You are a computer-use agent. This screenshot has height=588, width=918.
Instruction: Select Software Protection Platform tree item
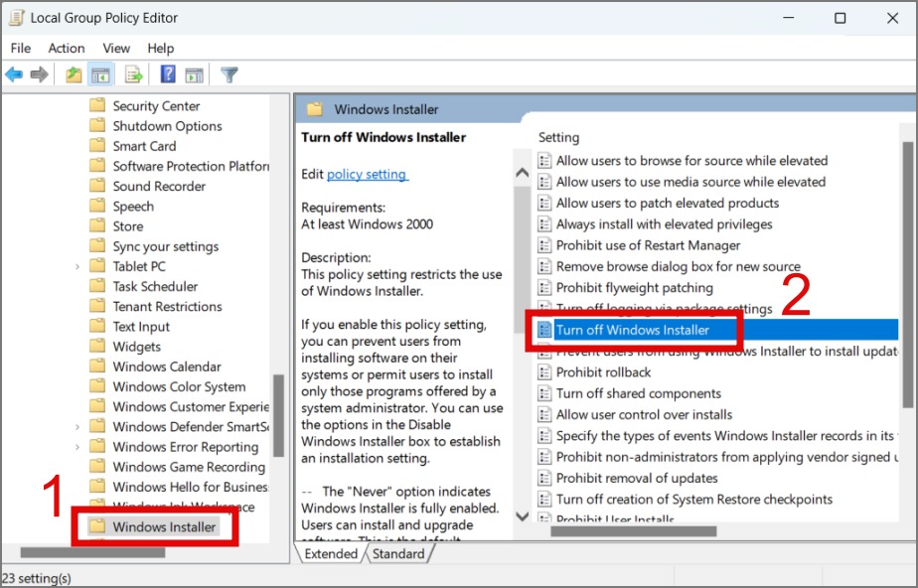[191, 166]
